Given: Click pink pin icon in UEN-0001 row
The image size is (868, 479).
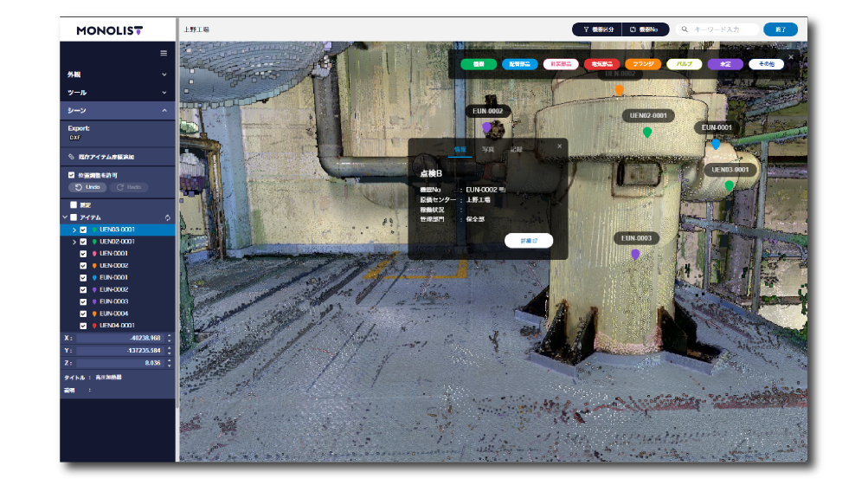Looking at the screenshot, I should pyautogui.click(x=94, y=254).
